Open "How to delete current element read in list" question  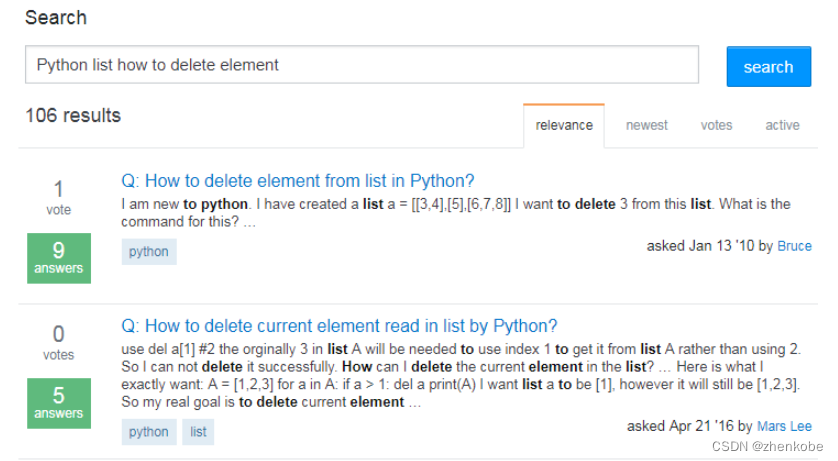(339, 326)
